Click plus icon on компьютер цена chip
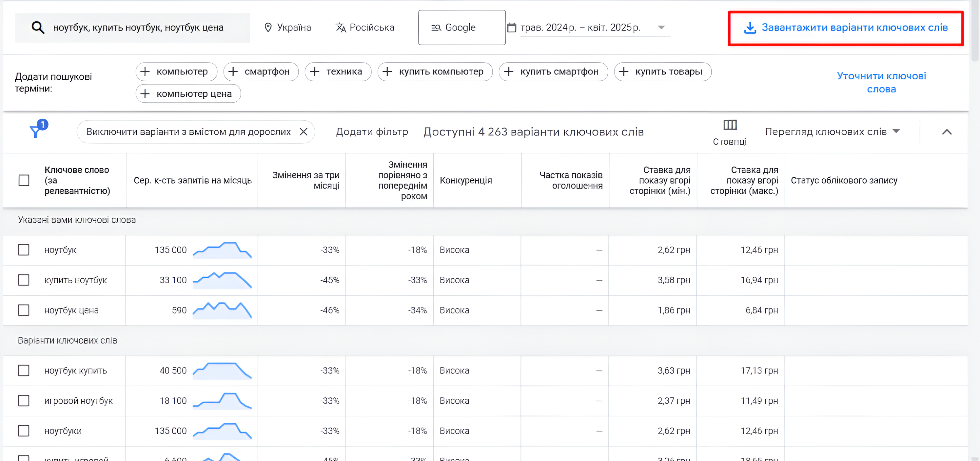Screen dimensions: 980x461 [145, 94]
